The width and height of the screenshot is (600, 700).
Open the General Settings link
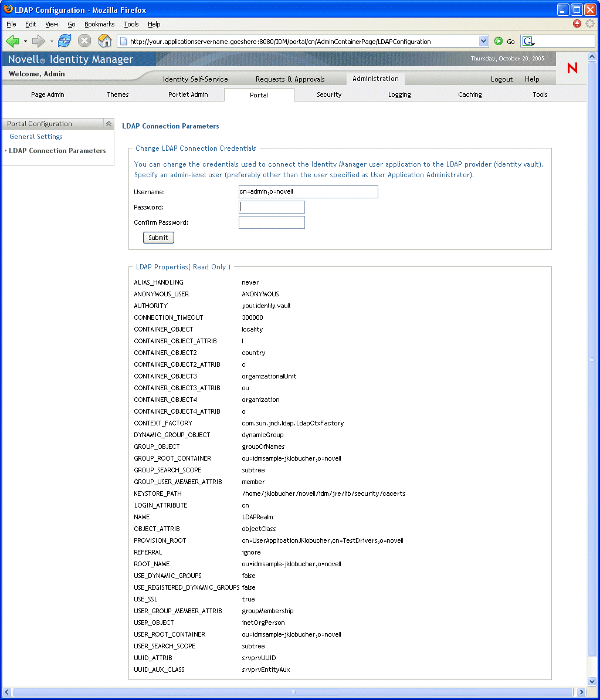coord(36,137)
